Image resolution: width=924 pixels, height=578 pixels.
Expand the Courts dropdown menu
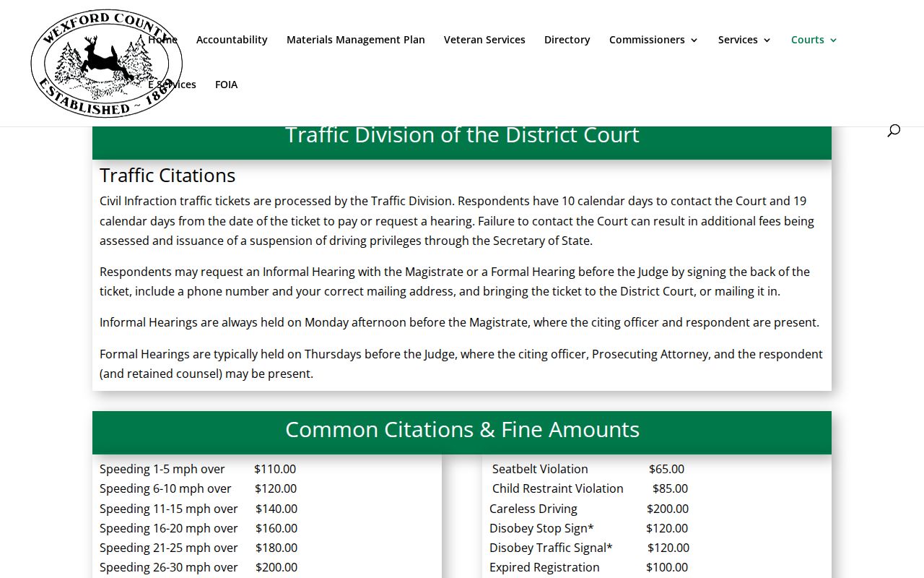click(814, 40)
